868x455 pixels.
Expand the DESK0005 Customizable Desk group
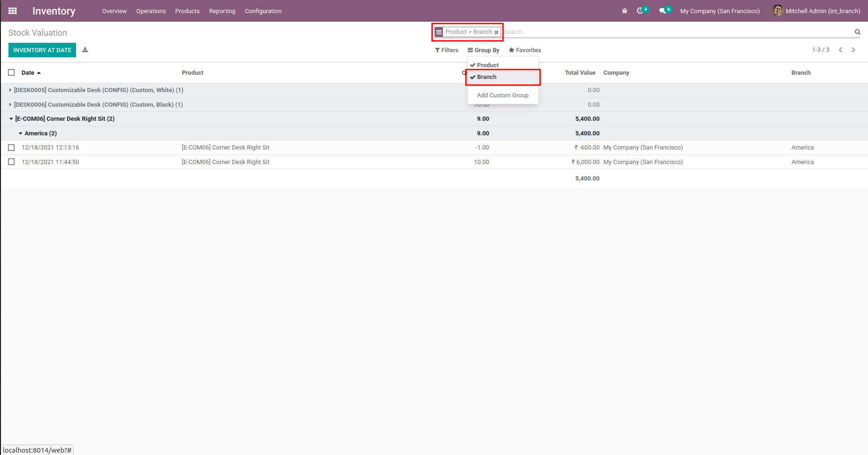point(96,90)
